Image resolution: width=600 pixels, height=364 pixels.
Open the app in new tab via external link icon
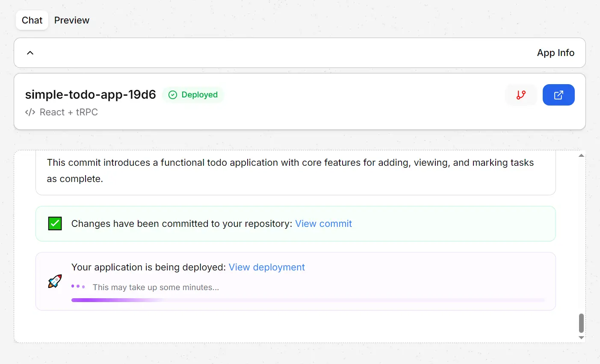(x=559, y=95)
